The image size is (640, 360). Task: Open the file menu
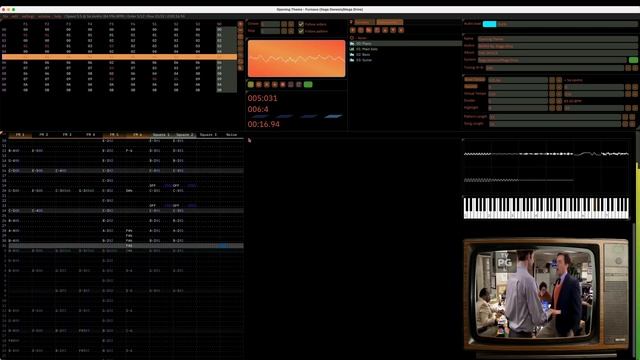click(x=5, y=16)
